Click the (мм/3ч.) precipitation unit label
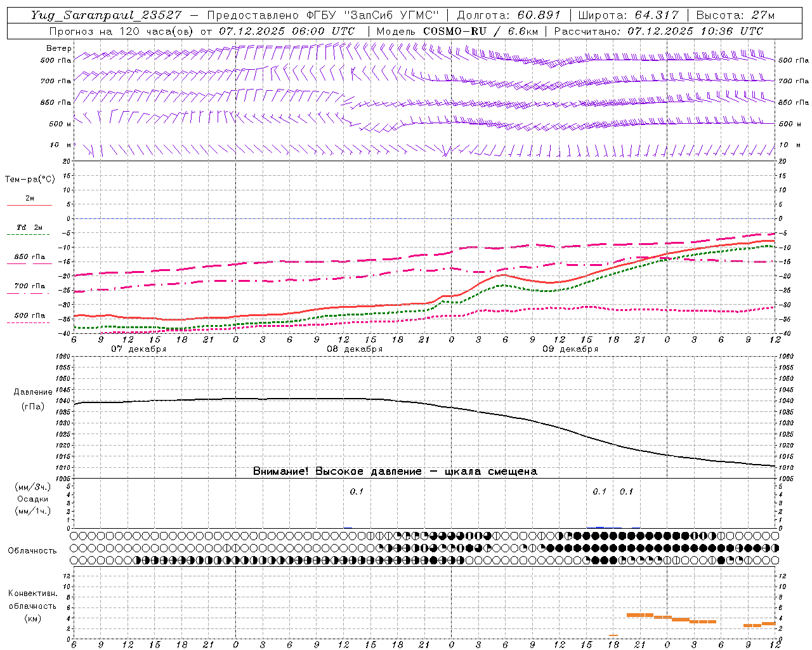Viewport: 812px width, 650px height. coord(32,487)
